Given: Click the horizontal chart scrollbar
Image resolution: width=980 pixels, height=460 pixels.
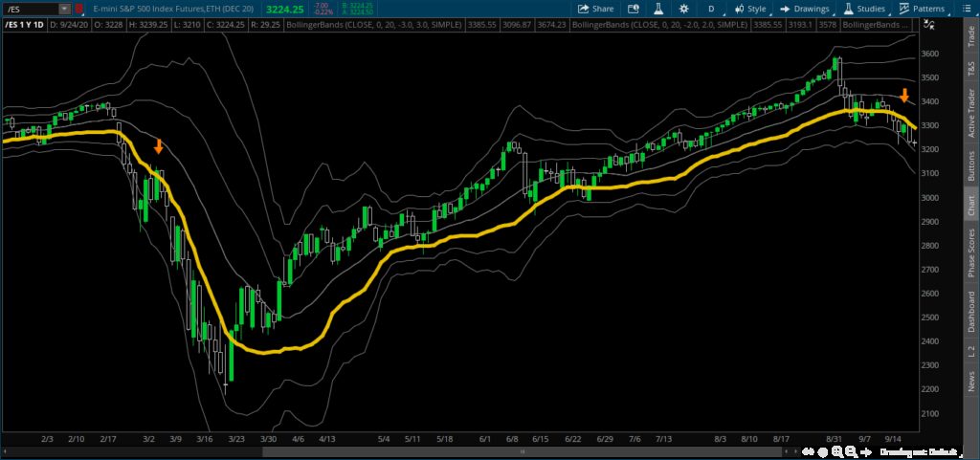Looking at the screenshot, I should coord(522,450).
